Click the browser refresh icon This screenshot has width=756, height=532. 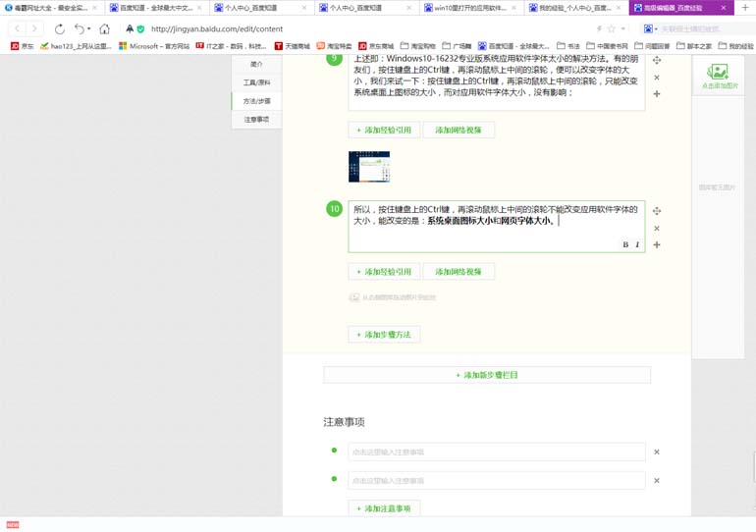tap(60, 29)
